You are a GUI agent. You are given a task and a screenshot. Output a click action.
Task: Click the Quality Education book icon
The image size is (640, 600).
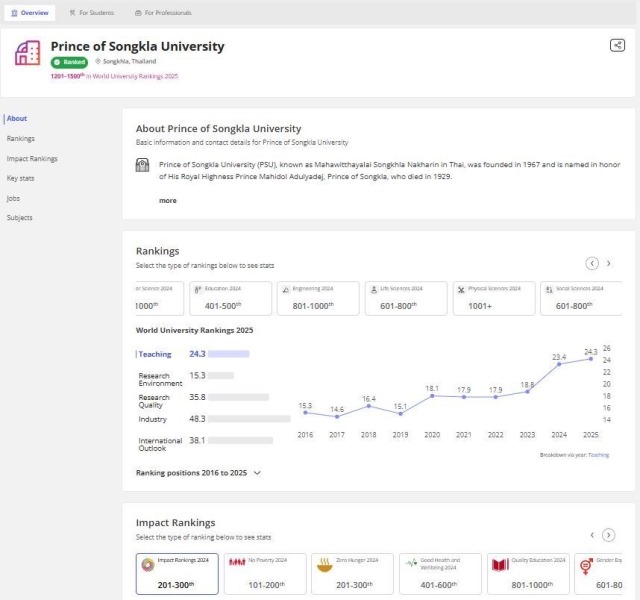tap(500, 564)
